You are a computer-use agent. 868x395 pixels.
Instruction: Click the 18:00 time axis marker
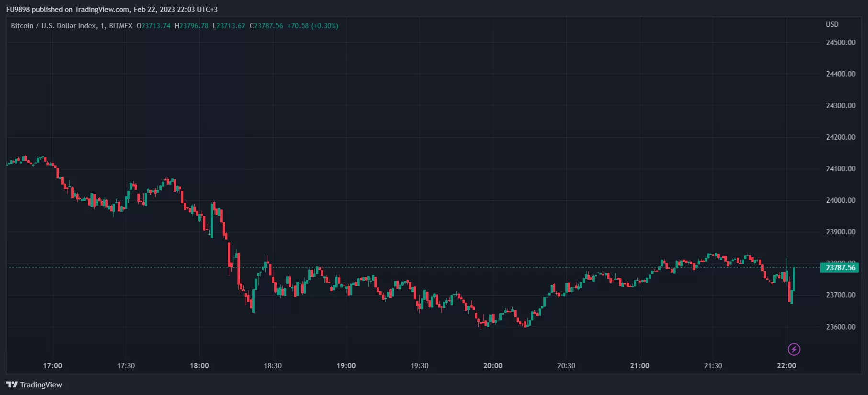(x=199, y=365)
